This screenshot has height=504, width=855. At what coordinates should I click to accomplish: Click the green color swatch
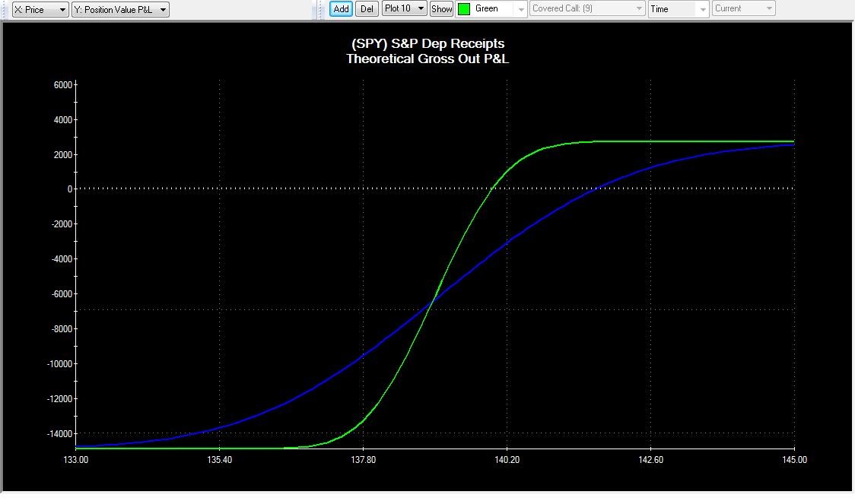pyautogui.click(x=464, y=8)
